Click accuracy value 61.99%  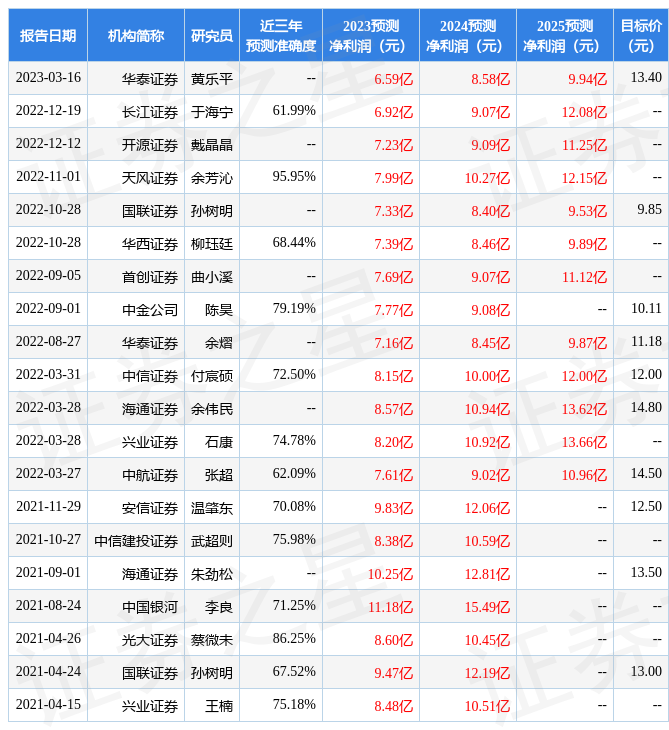click(294, 110)
